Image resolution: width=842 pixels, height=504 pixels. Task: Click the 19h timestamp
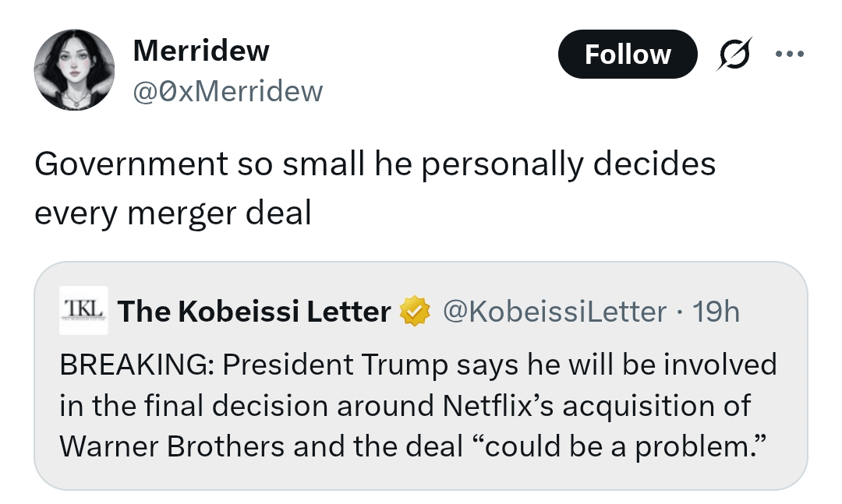(716, 312)
